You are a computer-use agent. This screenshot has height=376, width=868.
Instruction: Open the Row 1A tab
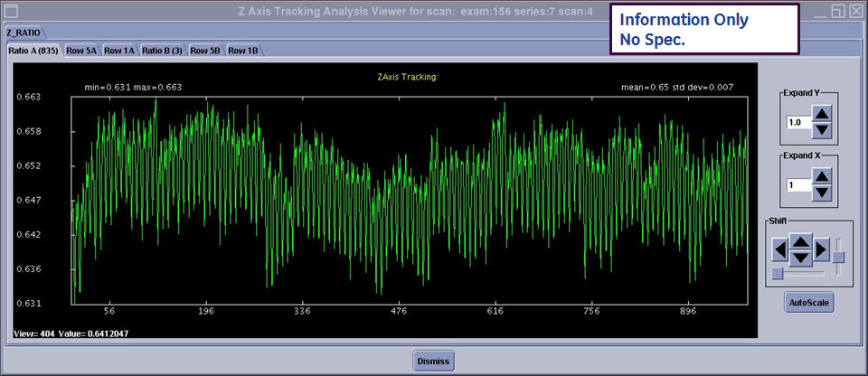tap(119, 51)
